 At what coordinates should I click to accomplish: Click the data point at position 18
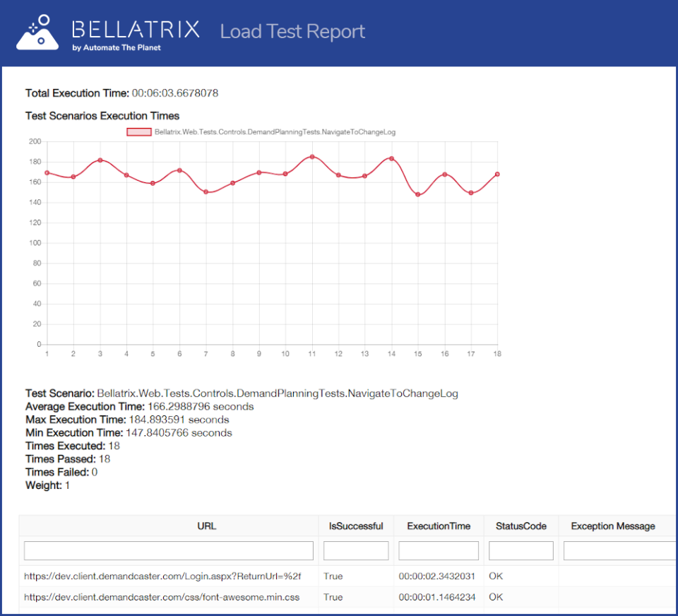coord(497,172)
